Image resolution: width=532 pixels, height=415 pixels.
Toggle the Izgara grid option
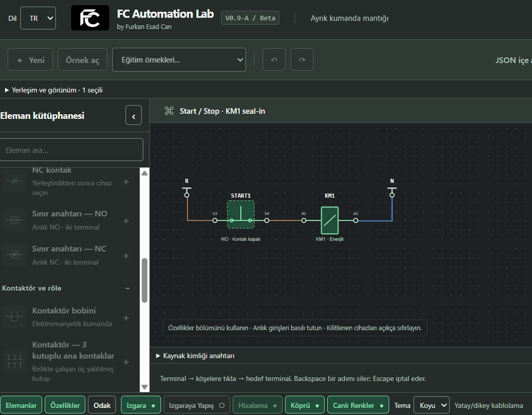(x=141, y=405)
